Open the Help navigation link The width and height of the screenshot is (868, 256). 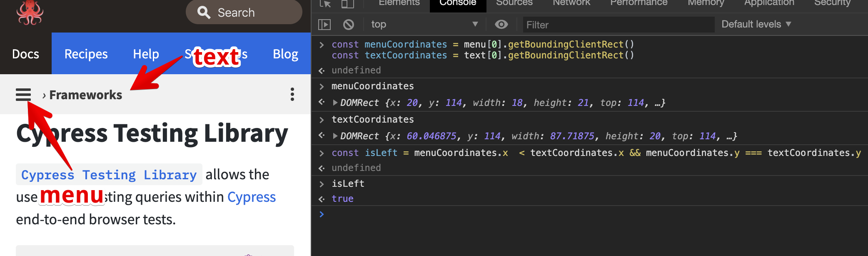(x=146, y=54)
